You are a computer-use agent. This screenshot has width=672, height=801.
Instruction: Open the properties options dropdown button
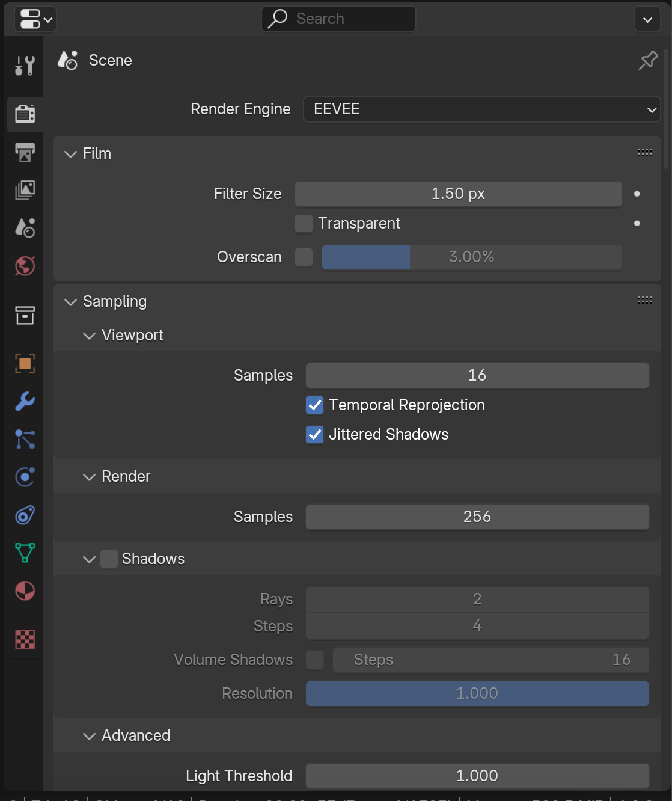(x=647, y=20)
